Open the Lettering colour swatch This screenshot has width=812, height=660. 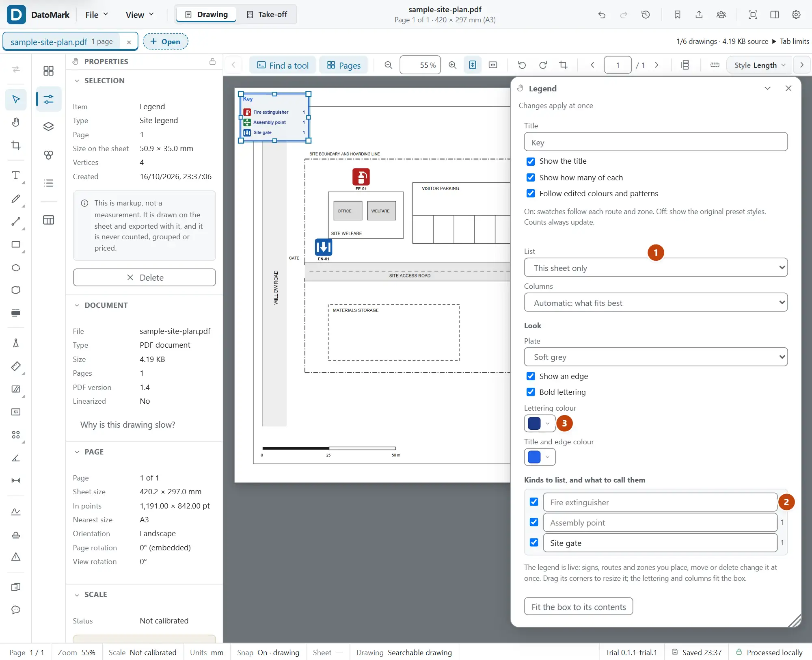(540, 423)
